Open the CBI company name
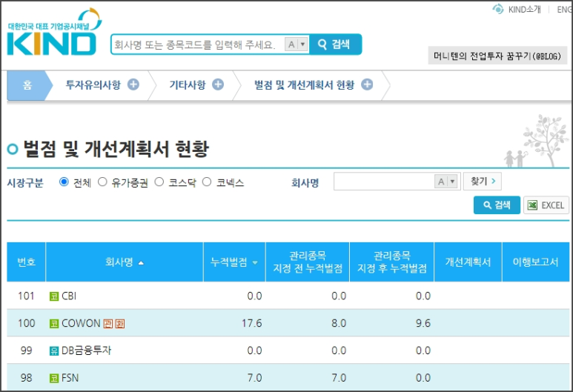 pos(69,296)
